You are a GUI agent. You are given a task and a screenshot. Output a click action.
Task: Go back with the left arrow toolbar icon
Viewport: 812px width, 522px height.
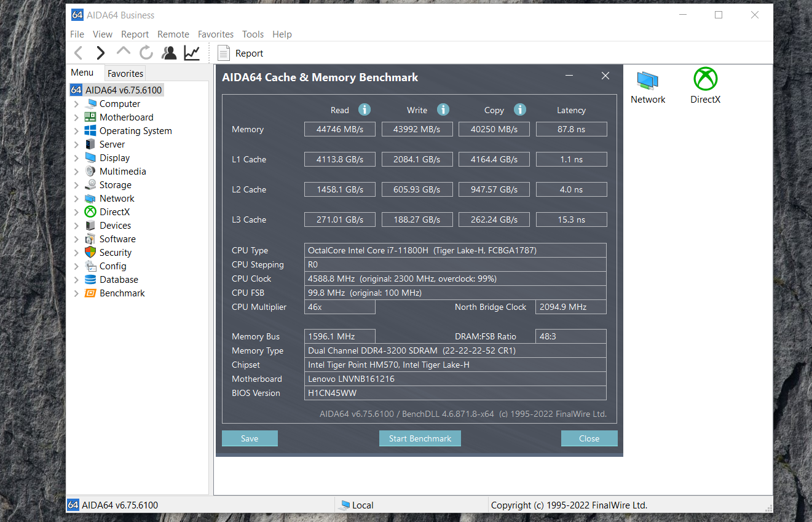[78, 53]
